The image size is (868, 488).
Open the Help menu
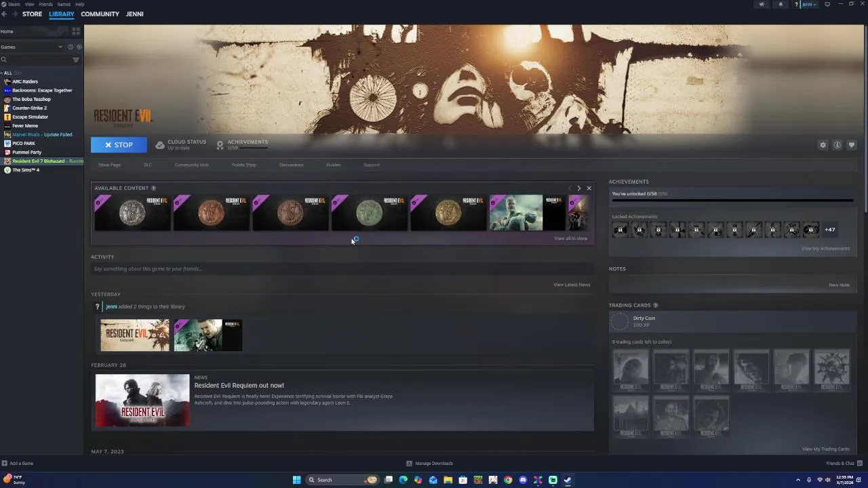click(79, 4)
